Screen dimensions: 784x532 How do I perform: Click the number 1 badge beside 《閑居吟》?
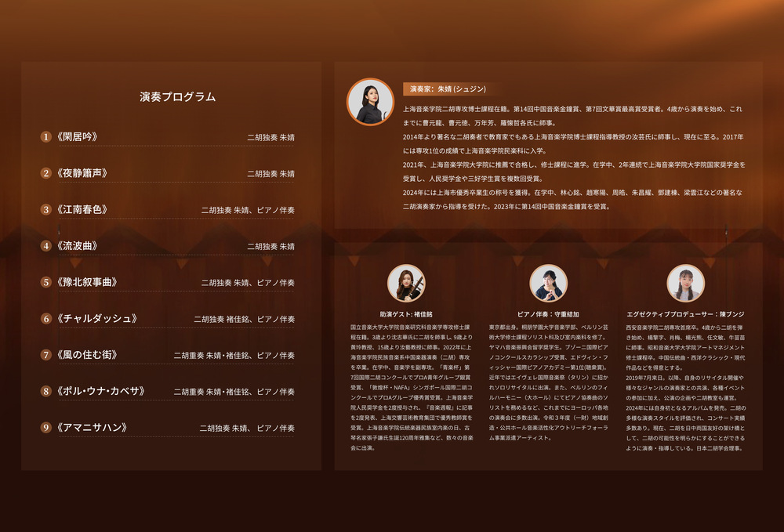point(46,137)
